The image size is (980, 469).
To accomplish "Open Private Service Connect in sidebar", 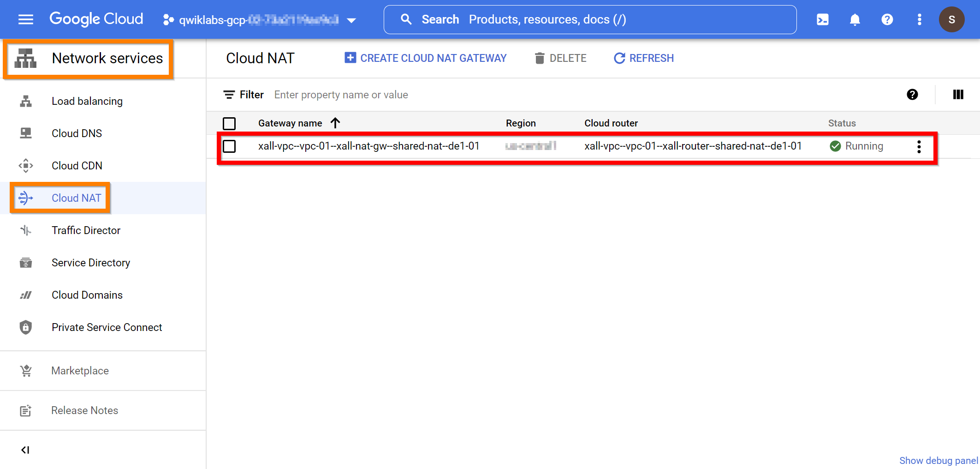I will 107,327.
